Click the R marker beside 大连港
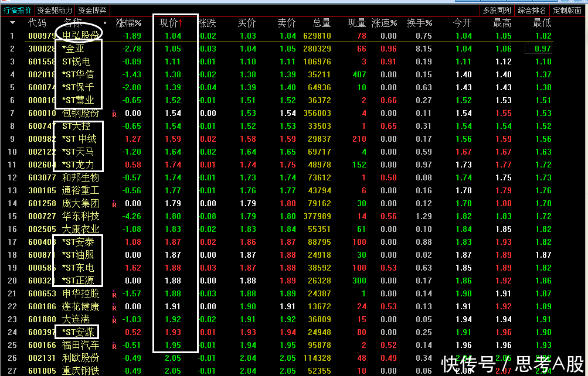 point(114,320)
